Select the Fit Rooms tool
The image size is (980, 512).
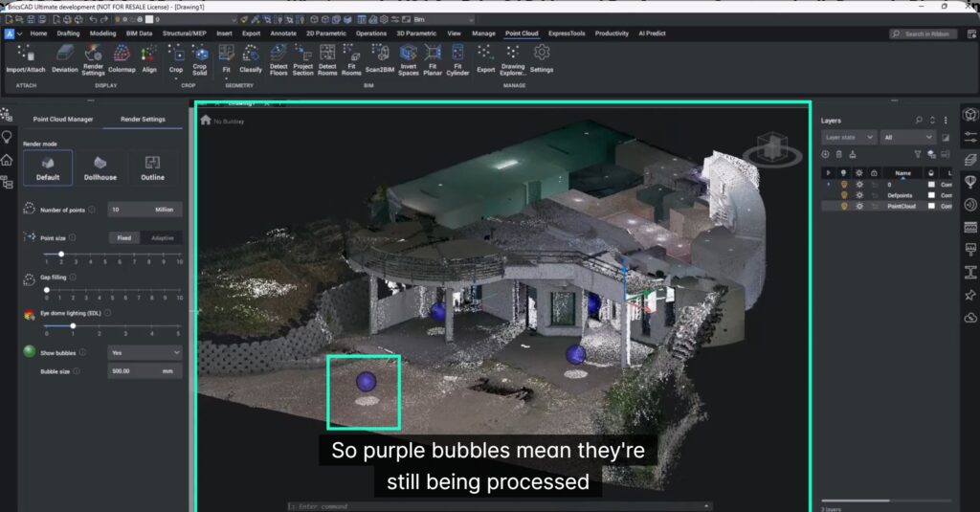(351, 60)
